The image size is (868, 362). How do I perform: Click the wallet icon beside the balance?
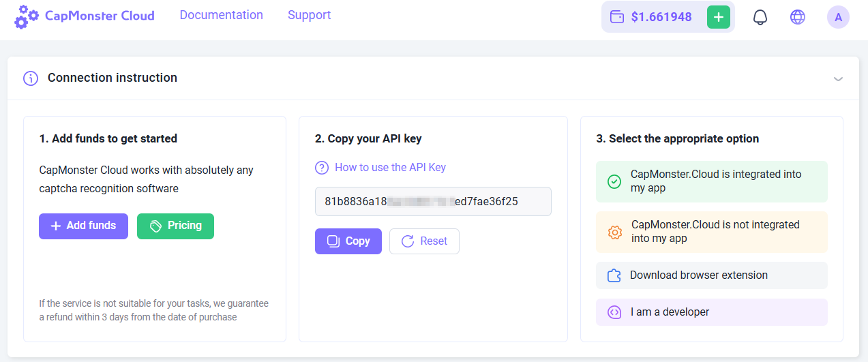click(617, 17)
